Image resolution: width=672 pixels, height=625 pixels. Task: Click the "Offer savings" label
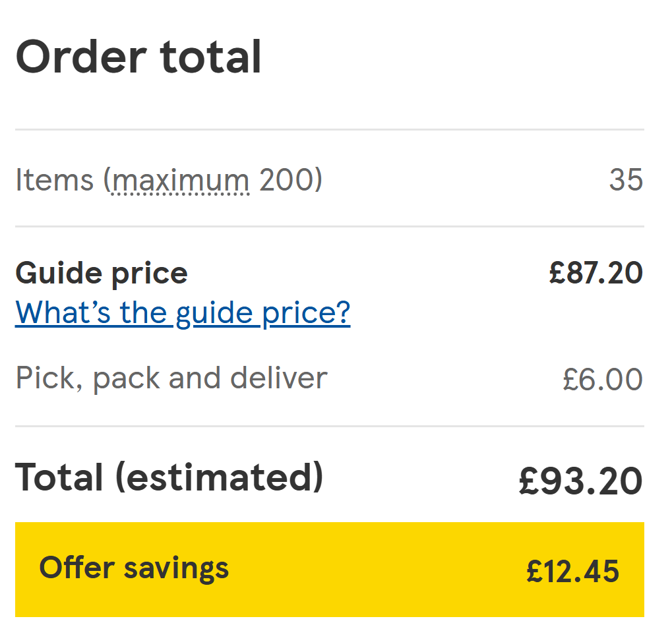point(134,568)
